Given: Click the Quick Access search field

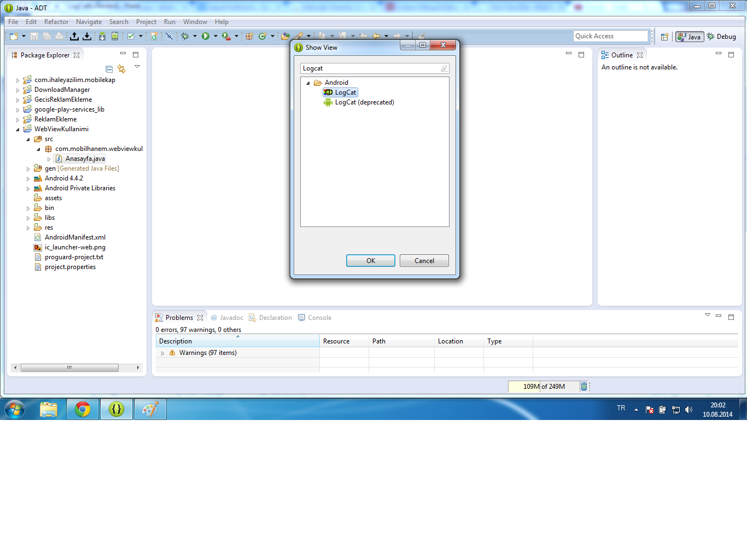Looking at the screenshot, I should click(611, 36).
